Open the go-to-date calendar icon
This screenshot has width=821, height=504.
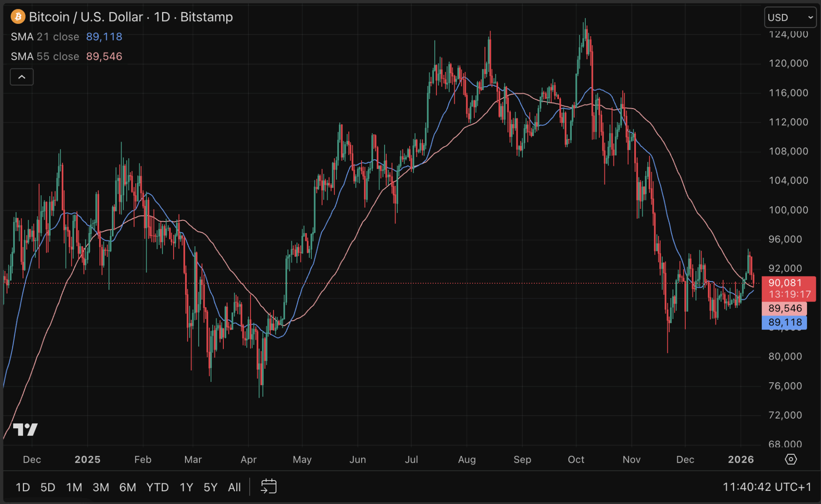(x=268, y=486)
